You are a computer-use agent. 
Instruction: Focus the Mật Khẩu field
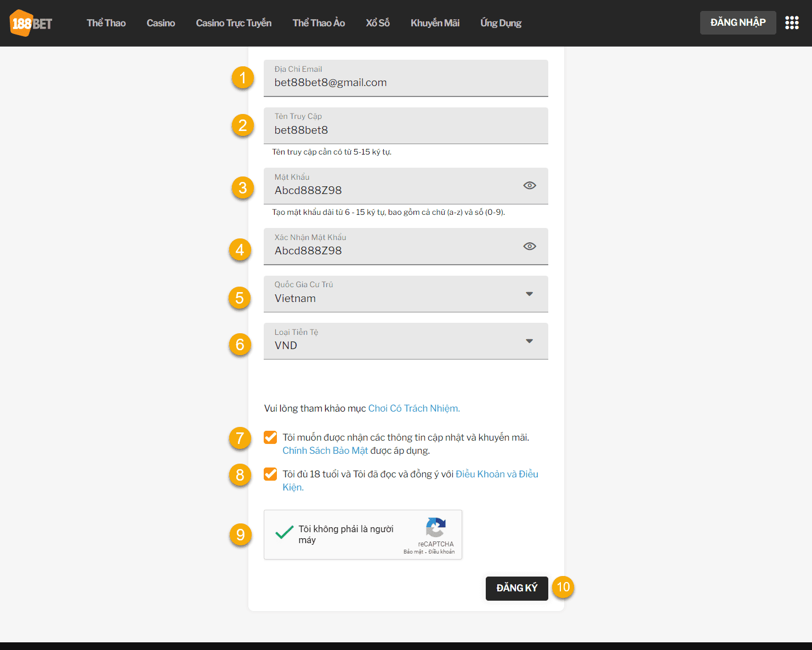(x=406, y=186)
